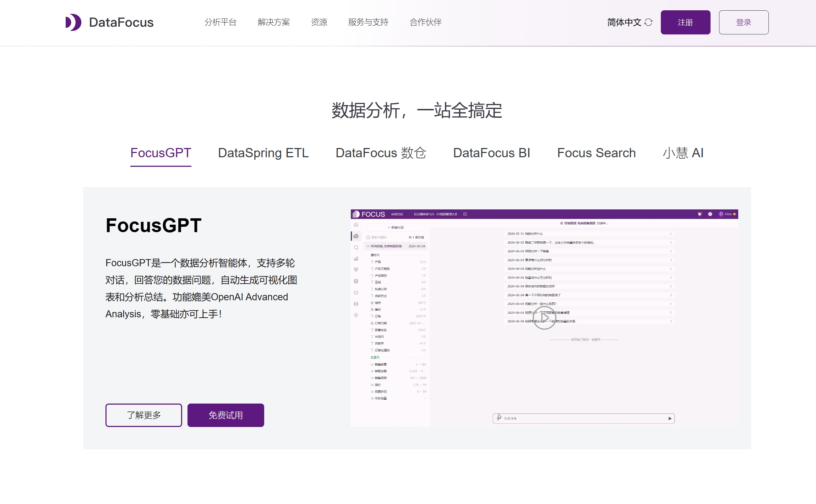Viewport: 816px width, 504px height.
Task: Click the heading 数据分析，一站全搞定
Action: point(417,110)
